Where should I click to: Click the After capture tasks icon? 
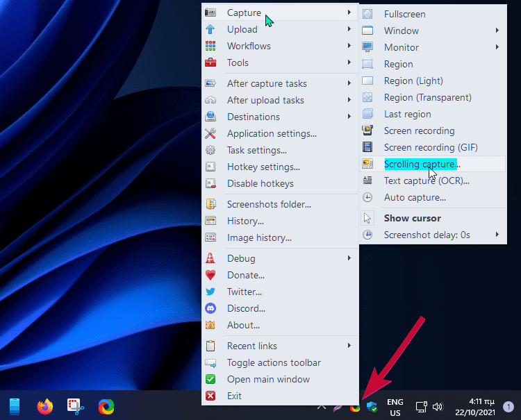pyautogui.click(x=210, y=83)
